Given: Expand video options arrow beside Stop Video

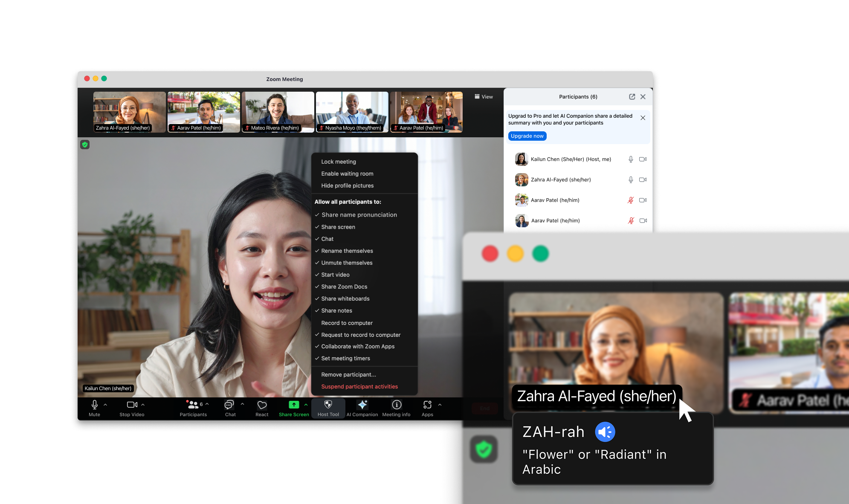Looking at the screenshot, I should pos(143,405).
